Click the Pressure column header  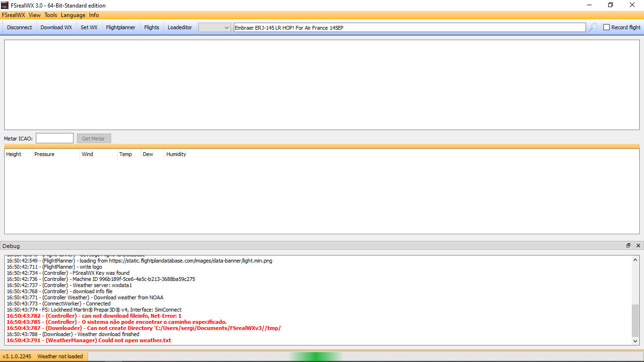56,154
